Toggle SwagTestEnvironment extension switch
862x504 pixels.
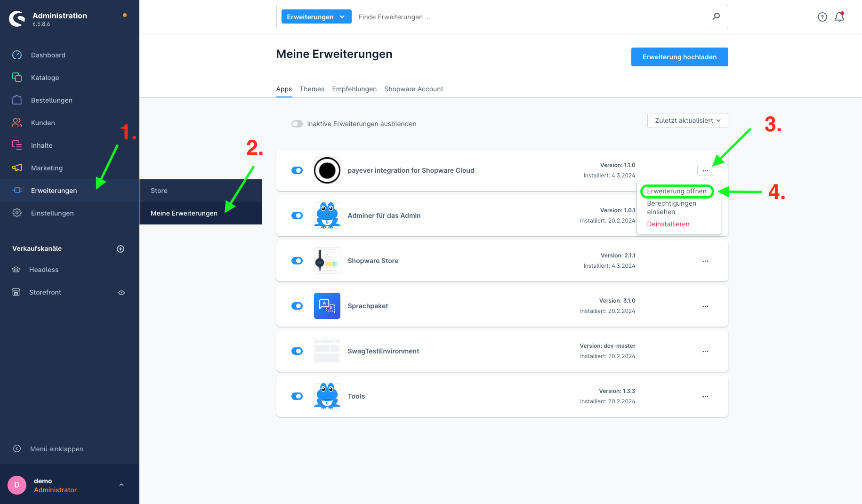297,351
